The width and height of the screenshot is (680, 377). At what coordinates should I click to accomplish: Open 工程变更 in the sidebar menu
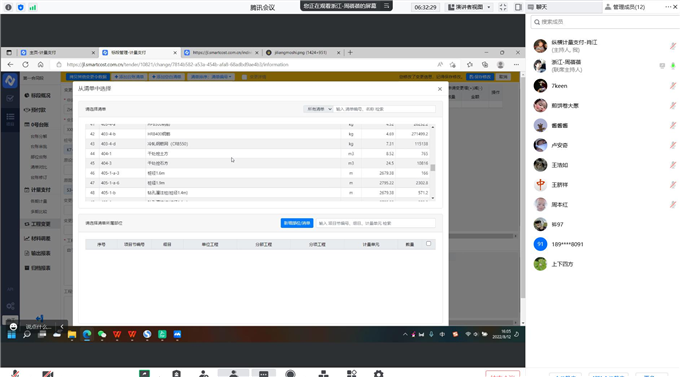(x=37, y=224)
